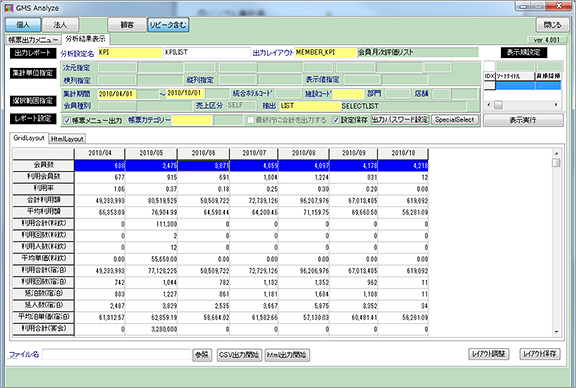
Task: Click the 顧客 button
Action: coord(127,25)
